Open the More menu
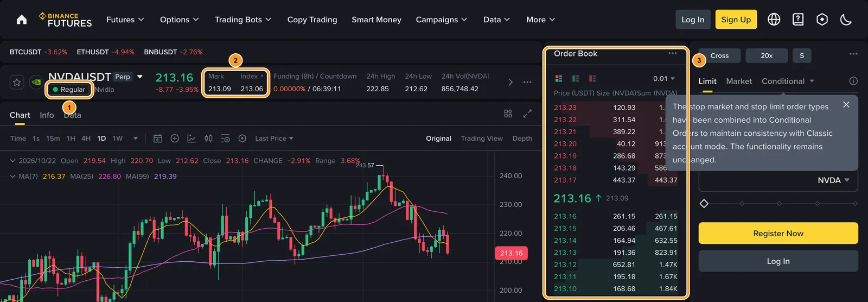This screenshot has width=868, height=302. click(541, 20)
